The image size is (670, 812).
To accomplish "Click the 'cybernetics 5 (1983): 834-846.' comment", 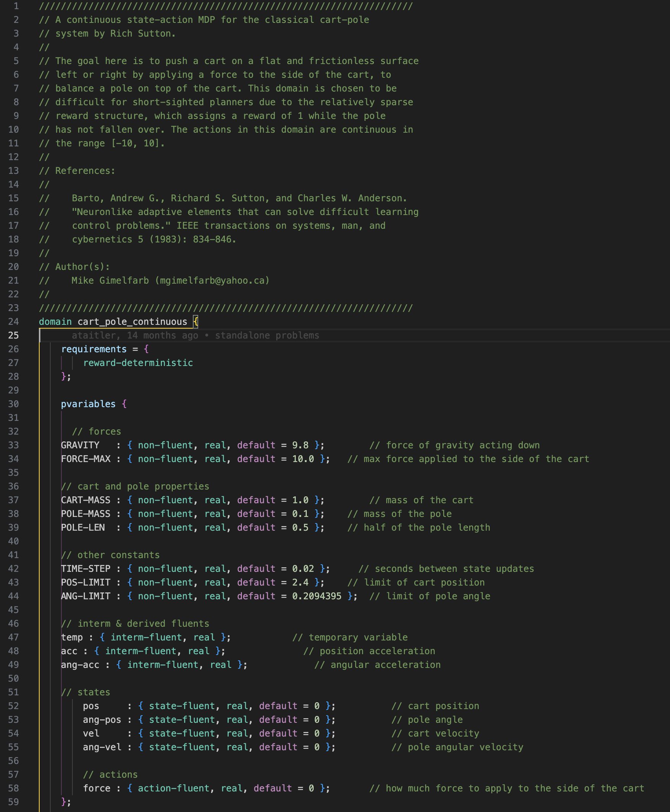I will pos(154,239).
